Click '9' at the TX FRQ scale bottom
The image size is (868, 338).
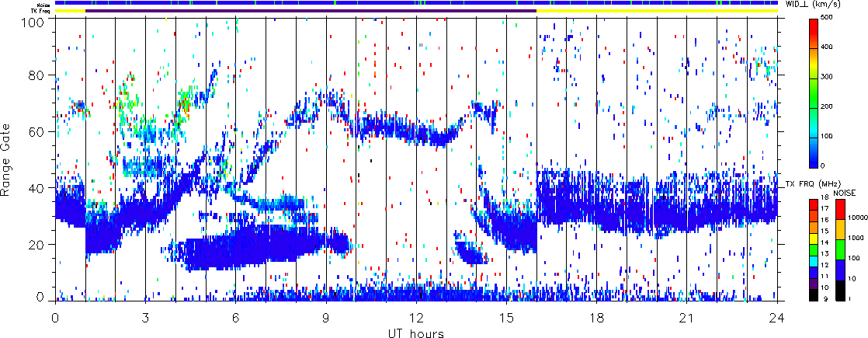[x=824, y=298]
